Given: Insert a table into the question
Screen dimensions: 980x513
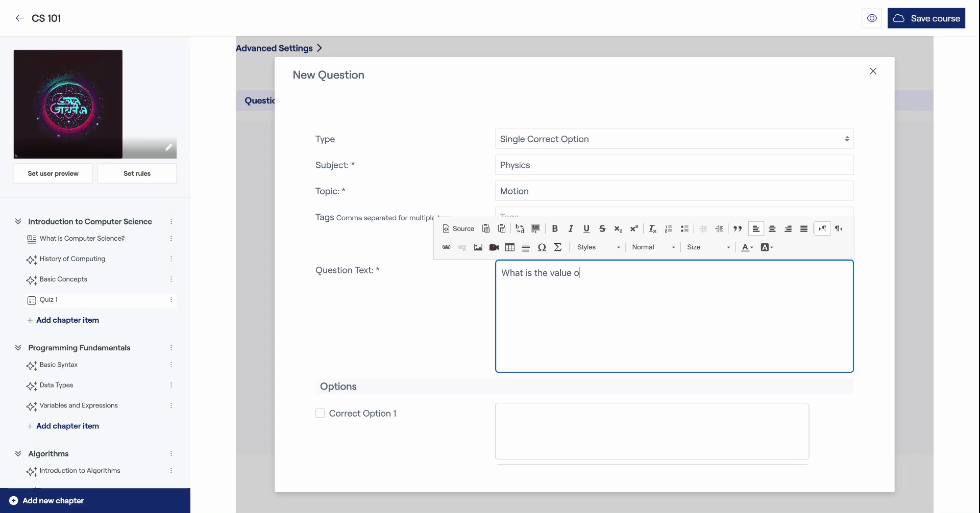Looking at the screenshot, I should pyautogui.click(x=509, y=247).
